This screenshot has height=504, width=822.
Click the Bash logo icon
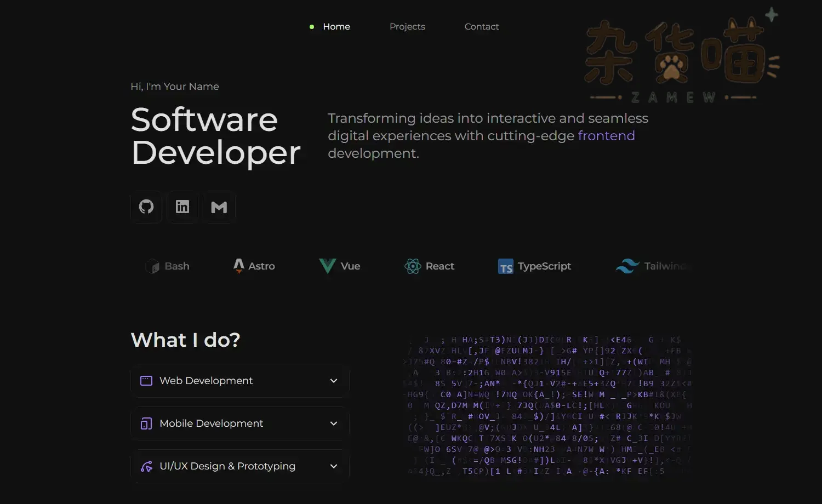152,266
